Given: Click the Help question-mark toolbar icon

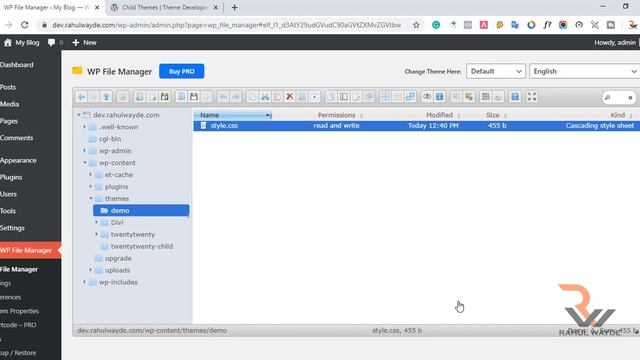Looking at the screenshot, I should pos(515,97).
